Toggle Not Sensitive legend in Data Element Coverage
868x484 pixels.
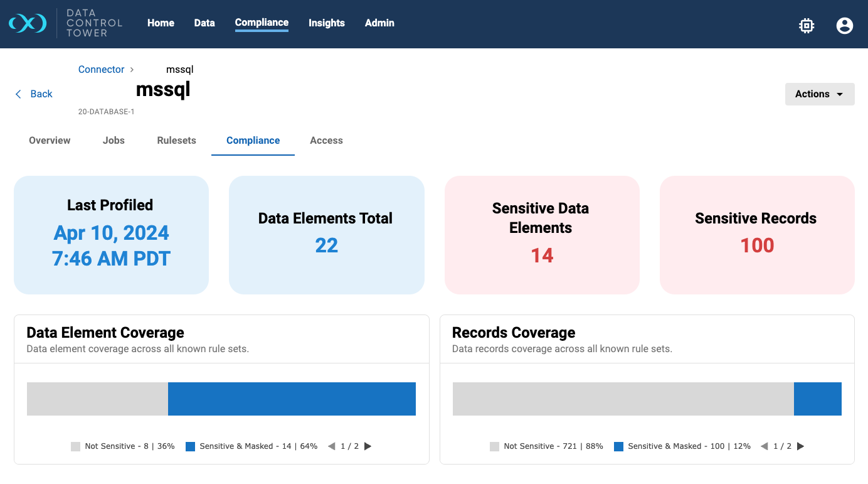click(x=122, y=446)
